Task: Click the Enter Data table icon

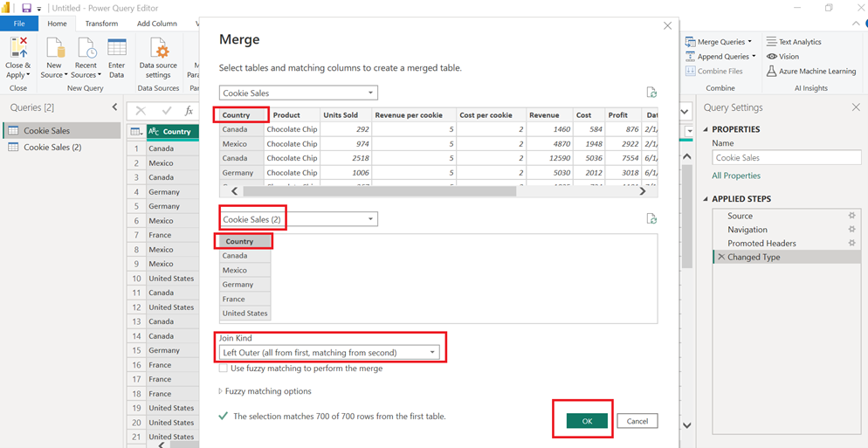Action: coord(117,48)
